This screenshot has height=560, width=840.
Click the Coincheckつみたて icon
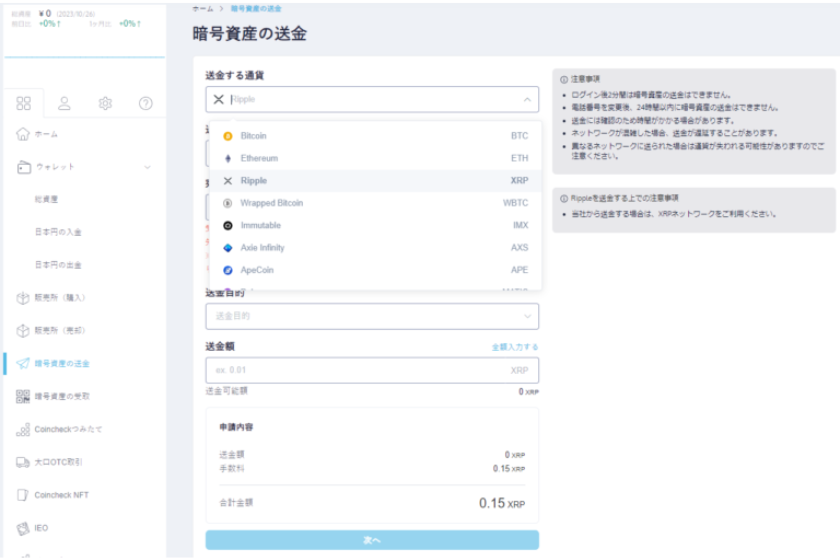[x=22, y=429]
